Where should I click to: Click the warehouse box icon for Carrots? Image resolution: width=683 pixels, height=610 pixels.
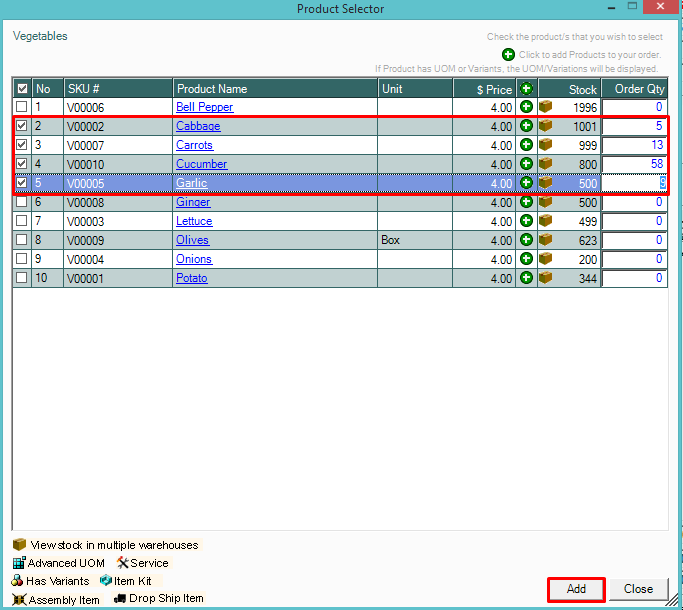click(x=546, y=145)
